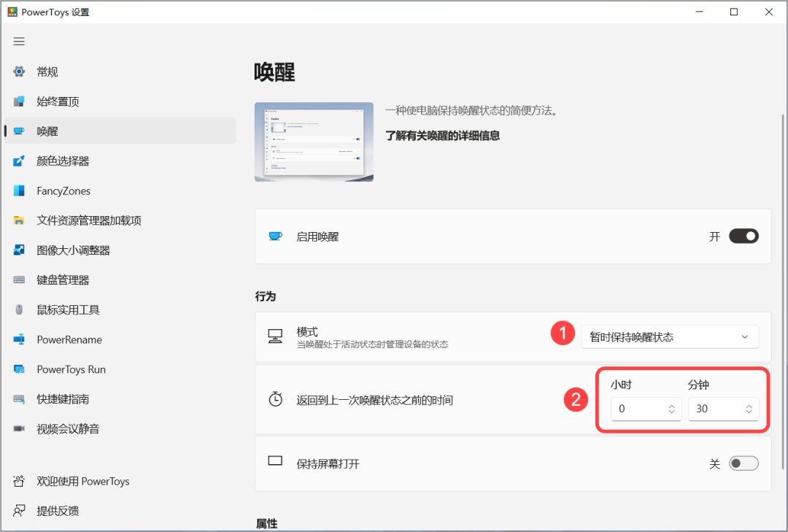Toggle the 启用唤醒 switch off
The height and width of the screenshot is (532, 788).
(743, 236)
